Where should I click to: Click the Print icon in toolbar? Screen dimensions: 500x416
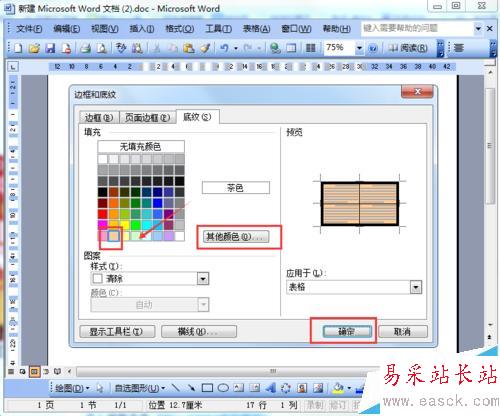pyautogui.click(x=86, y=48)
